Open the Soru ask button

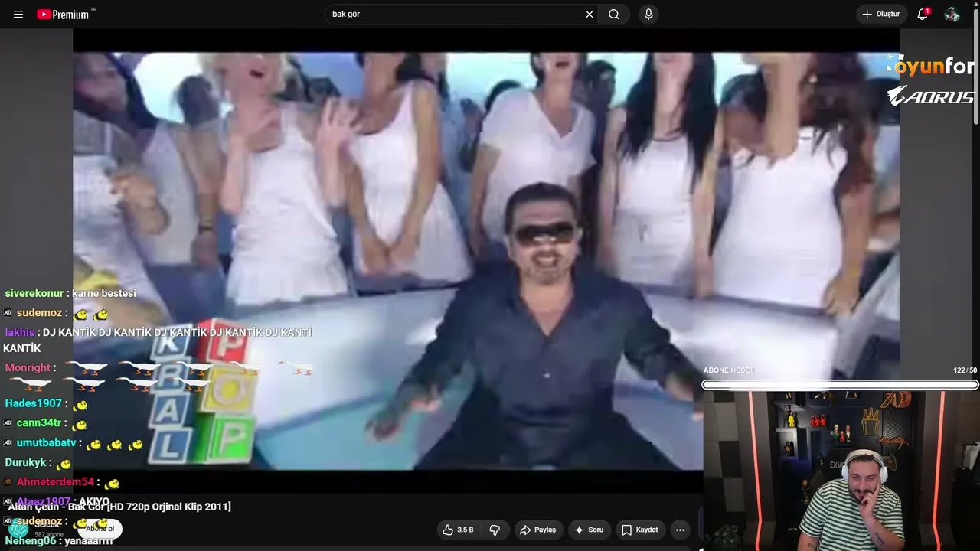click(590, 530)
